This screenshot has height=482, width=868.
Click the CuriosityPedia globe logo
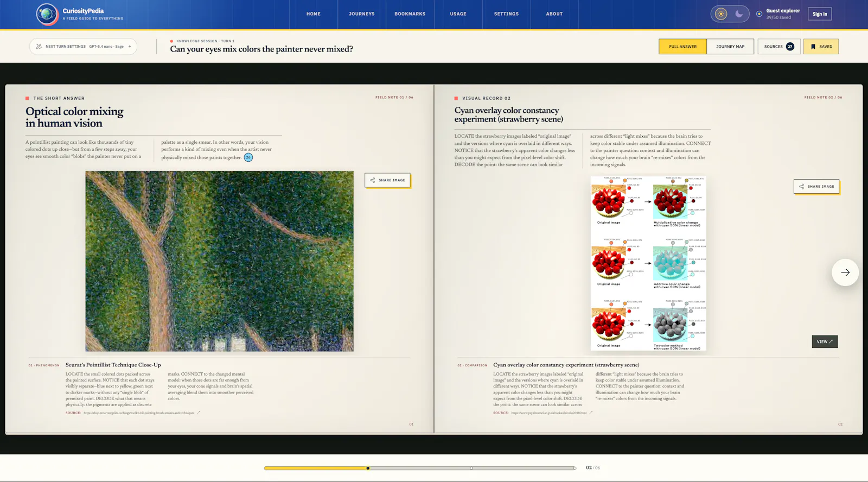coord(47,14)
